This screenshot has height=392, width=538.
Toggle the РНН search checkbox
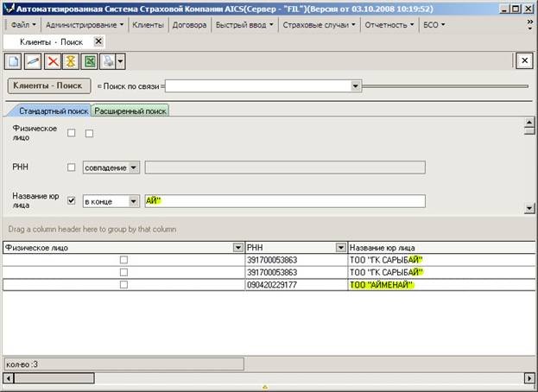coord(72,168)
